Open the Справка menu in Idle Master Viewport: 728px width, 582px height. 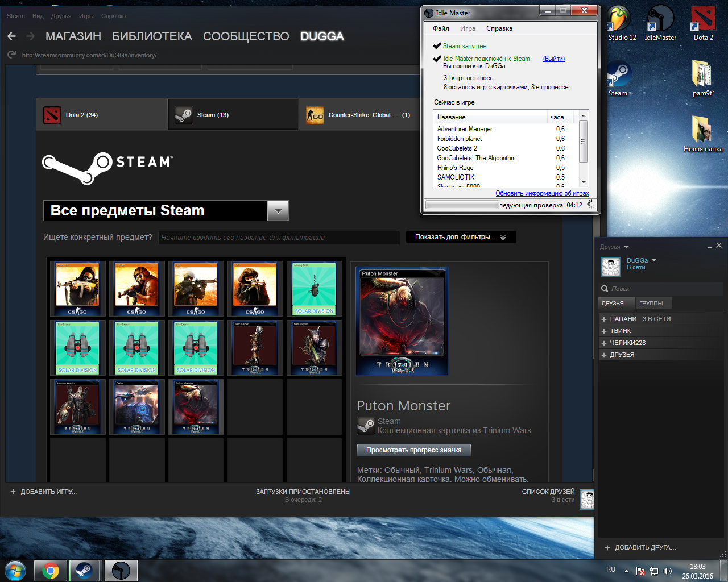click(x=499, y=28)
